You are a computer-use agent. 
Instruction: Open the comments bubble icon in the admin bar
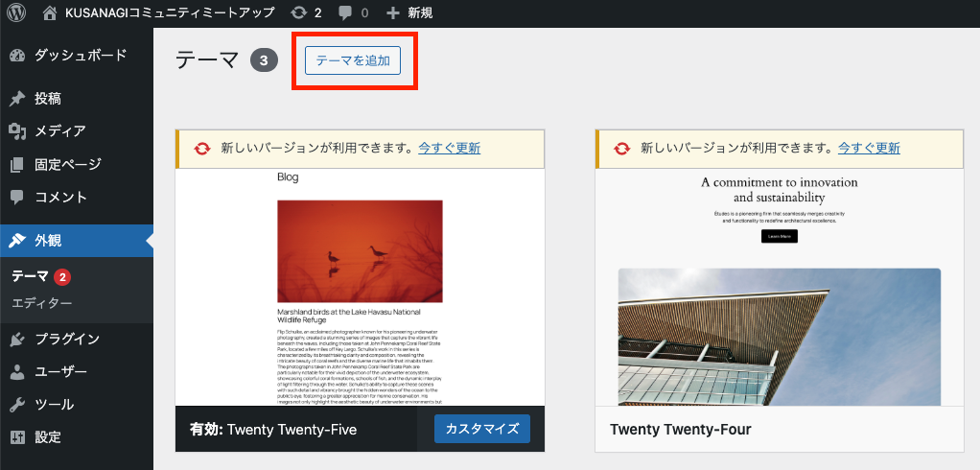[x=344, y=13]
